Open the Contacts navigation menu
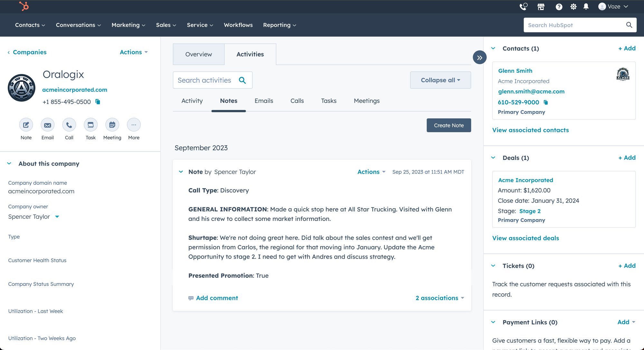 coord(30,25)
